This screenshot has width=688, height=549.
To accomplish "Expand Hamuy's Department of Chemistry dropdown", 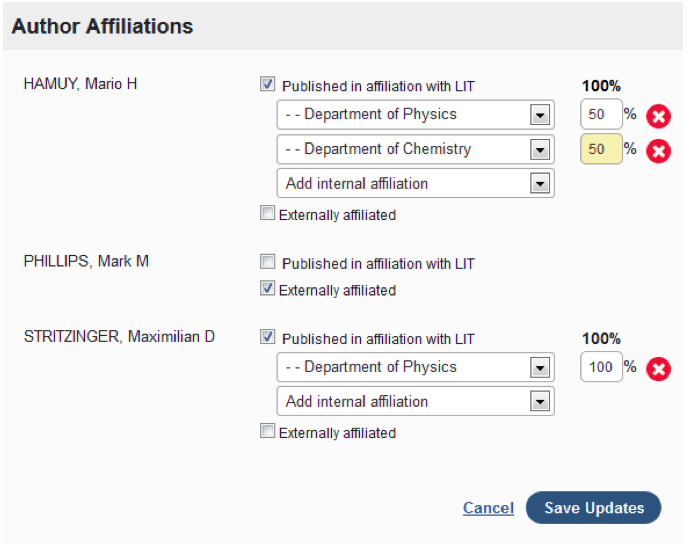I will (540, 150).
